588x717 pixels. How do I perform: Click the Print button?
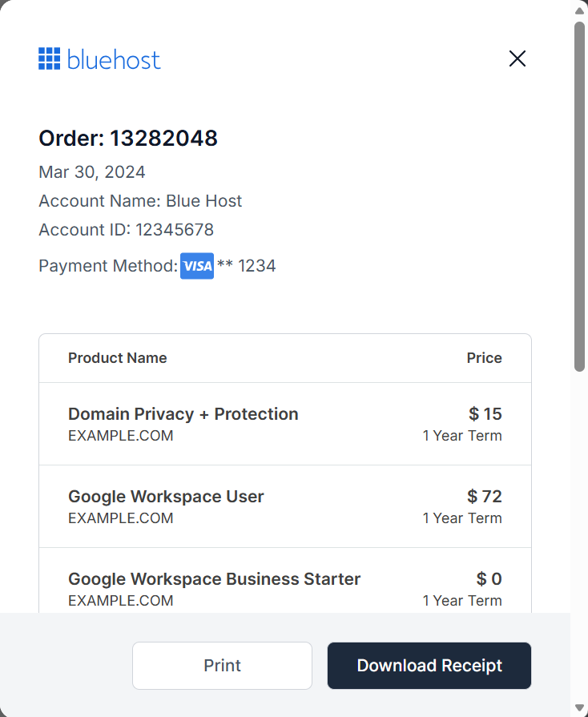(x=222, y=665)
